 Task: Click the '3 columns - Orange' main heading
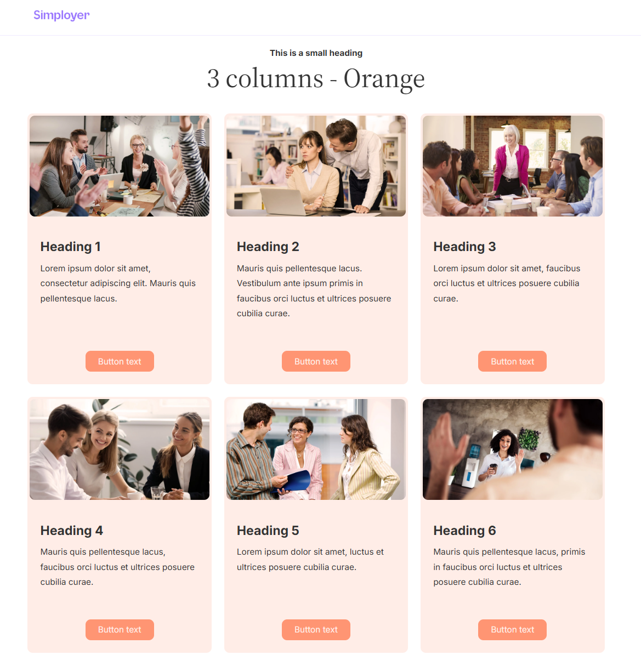click(316, 78)
